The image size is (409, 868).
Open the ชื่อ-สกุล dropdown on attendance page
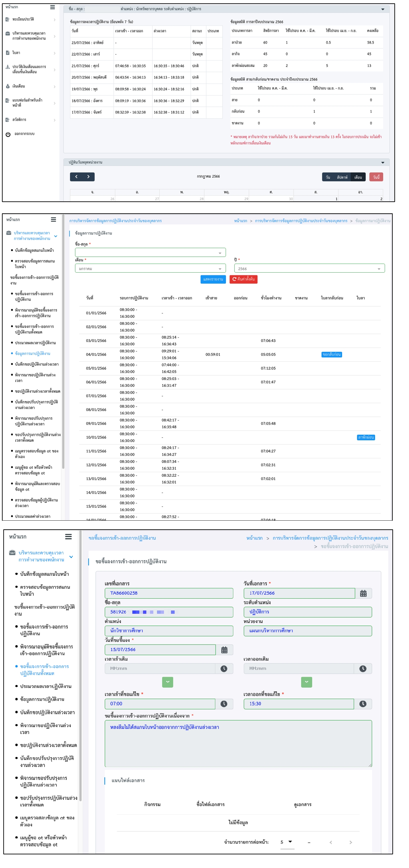150,252
